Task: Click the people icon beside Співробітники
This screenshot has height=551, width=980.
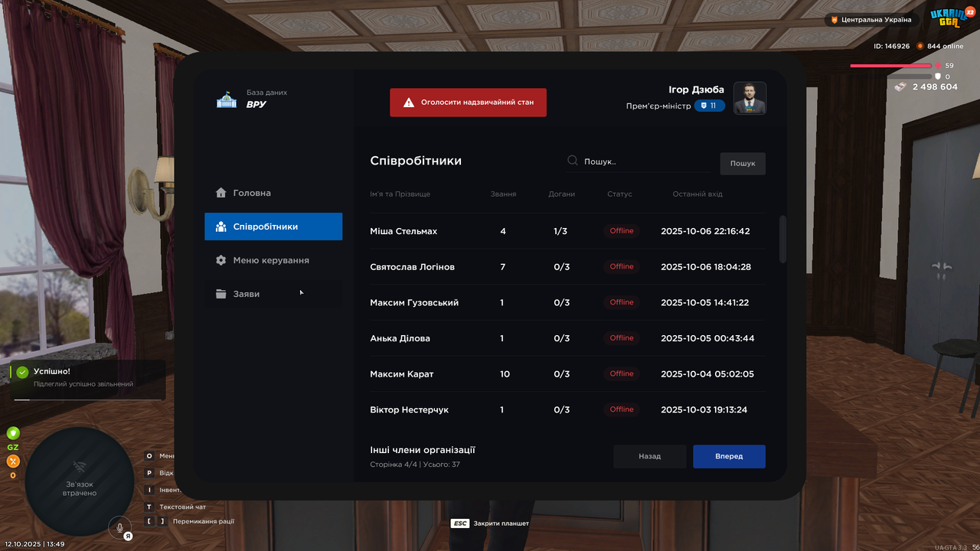Action: tap(221, 227)
